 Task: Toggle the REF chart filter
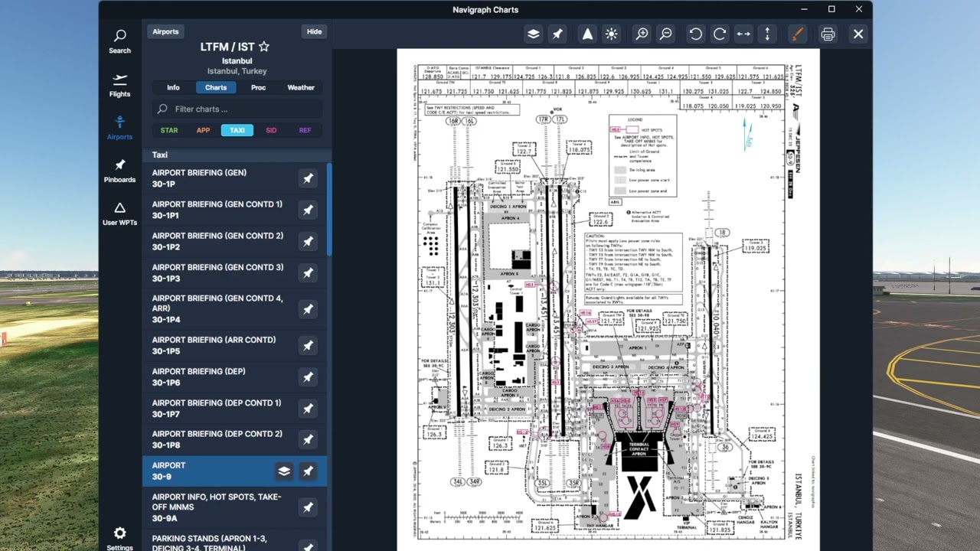click(305, 130)
